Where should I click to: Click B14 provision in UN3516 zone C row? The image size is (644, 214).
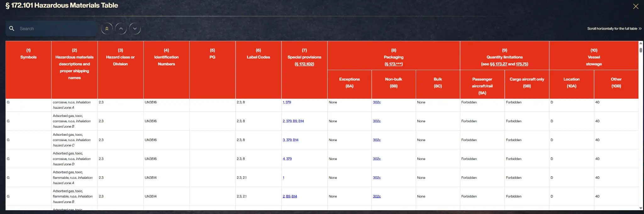[x=296, y=140]
